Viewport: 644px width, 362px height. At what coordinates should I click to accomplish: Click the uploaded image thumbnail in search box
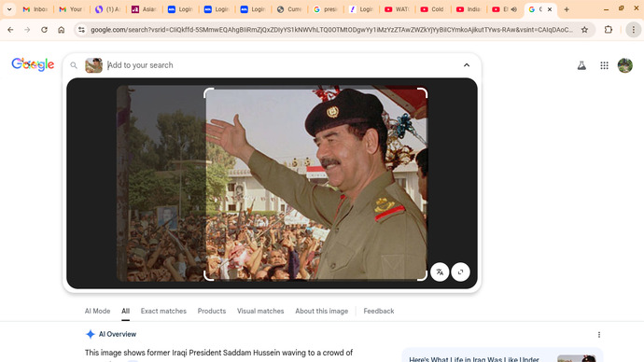(93, 65)
